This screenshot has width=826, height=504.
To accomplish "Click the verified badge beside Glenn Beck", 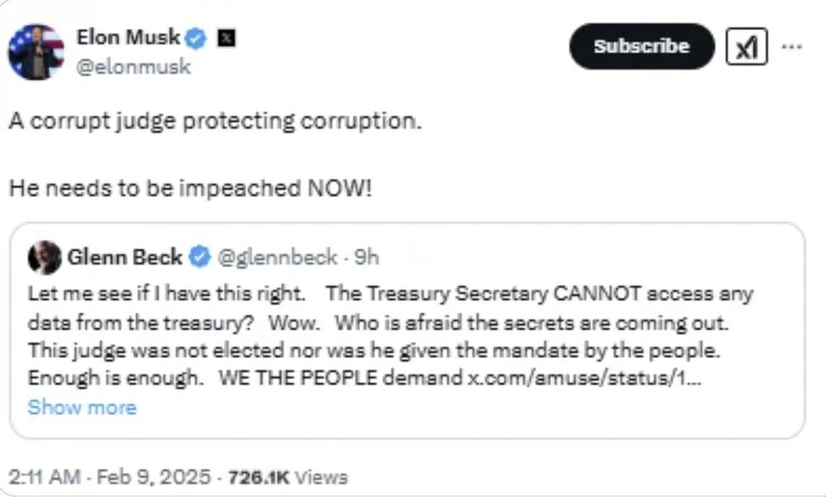I will [200, 256].
